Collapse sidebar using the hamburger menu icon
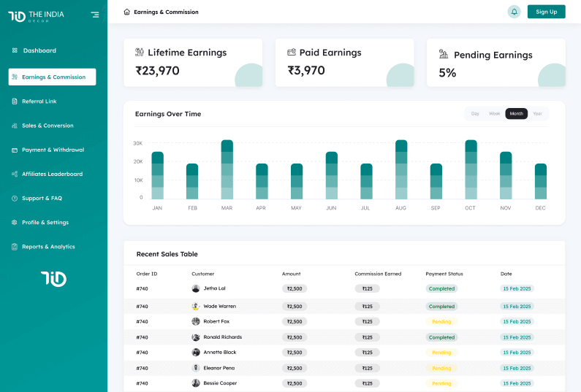This screenshot has height=392, width=581. point(95,15)
